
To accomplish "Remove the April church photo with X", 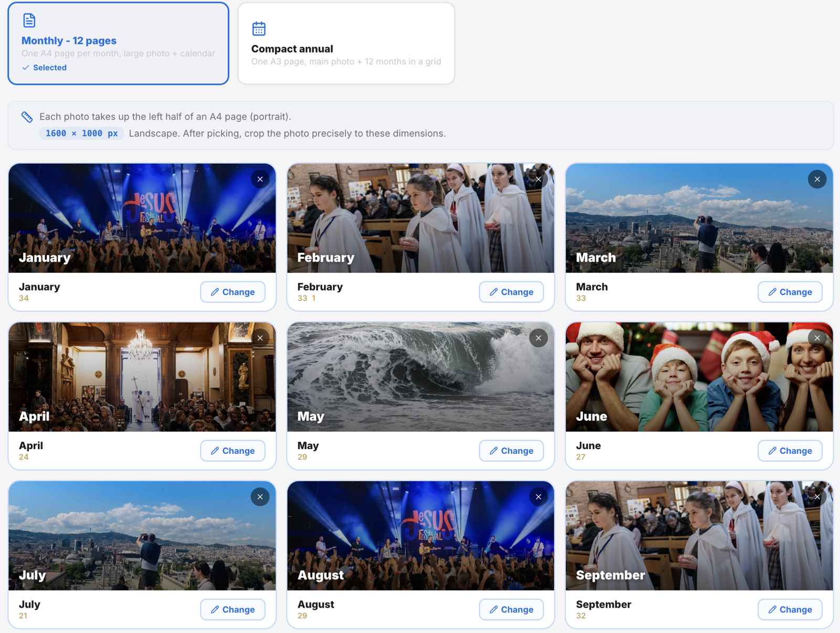I will [x=260, y=338].
